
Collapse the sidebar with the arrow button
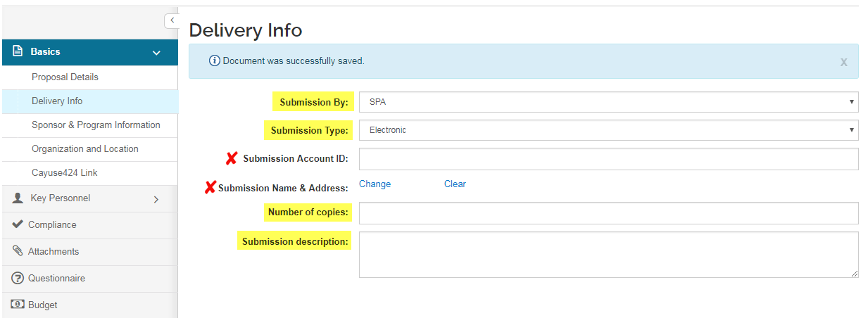pyautogui.click(x=172, y=20)
